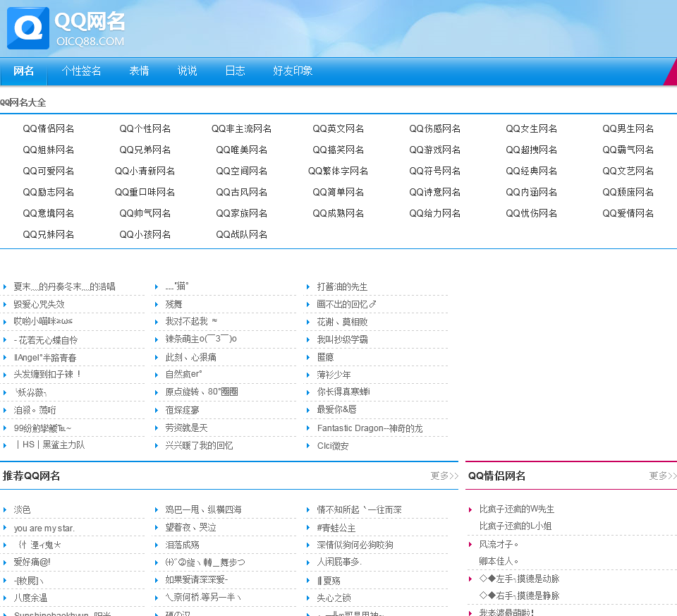Open QQ爱情网名 category
This screenshot has width=677, height=616.
(628, 213)
